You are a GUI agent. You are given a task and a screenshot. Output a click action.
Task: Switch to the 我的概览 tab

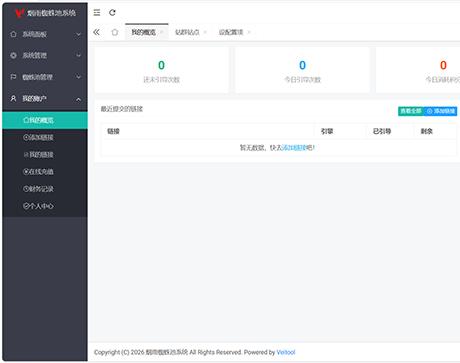[144, 32]
